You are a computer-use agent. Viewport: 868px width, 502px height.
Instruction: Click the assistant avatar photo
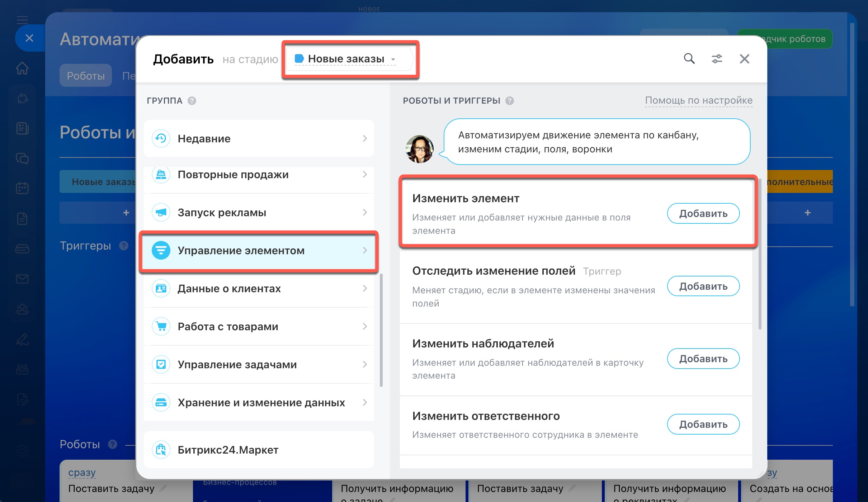419,149
